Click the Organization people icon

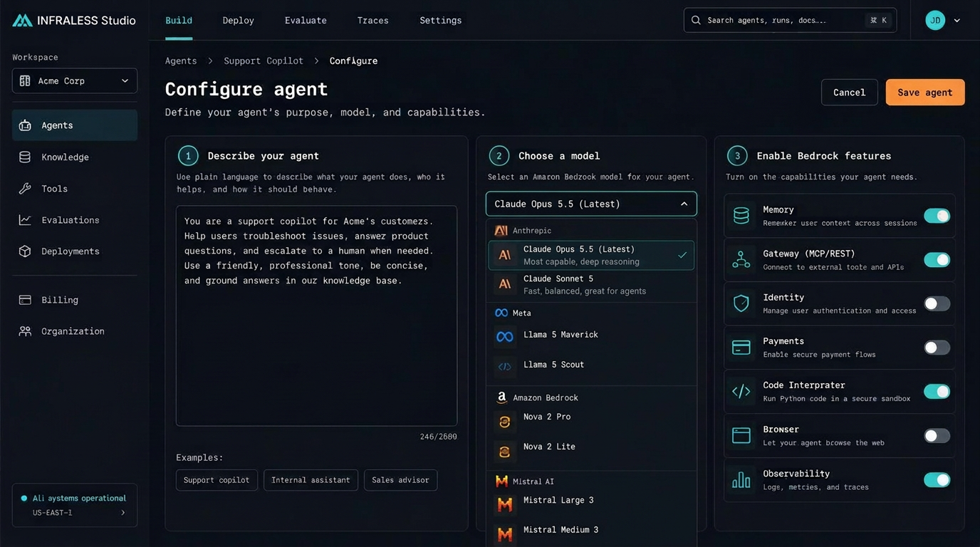tap(25, 331)
